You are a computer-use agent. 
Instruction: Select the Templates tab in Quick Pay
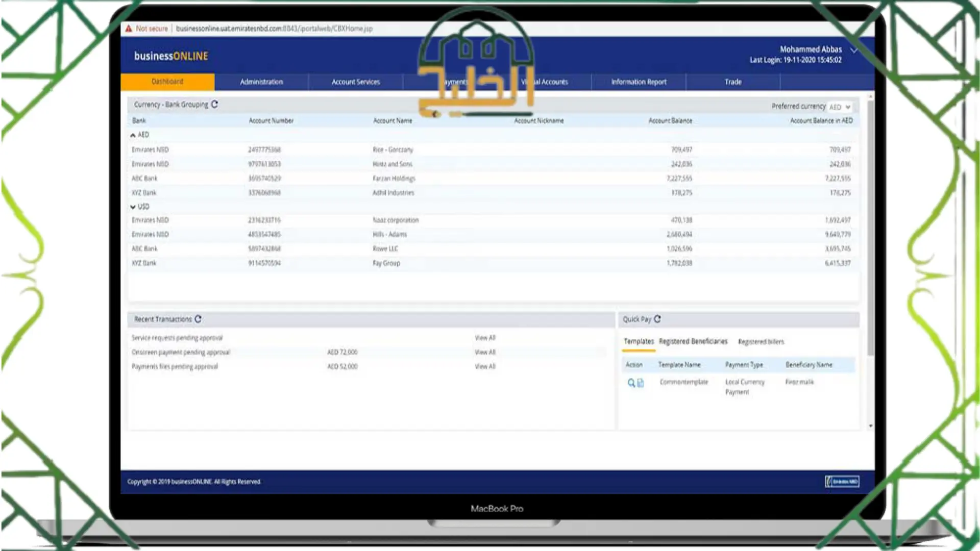coord(639,341)
